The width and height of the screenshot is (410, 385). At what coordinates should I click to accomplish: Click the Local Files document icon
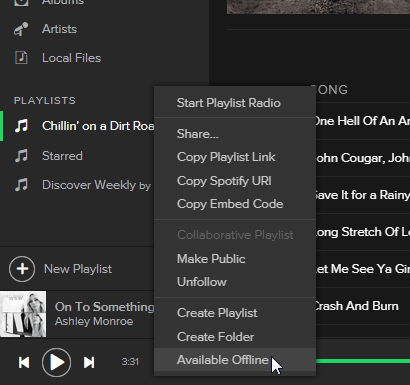click(x=21, y=58)
